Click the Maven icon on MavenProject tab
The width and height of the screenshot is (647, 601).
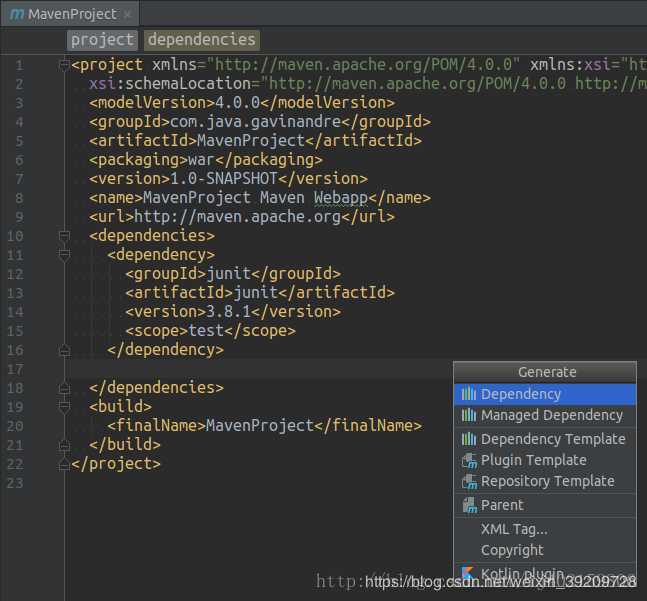pyautogui.click(x=17, y=14)
